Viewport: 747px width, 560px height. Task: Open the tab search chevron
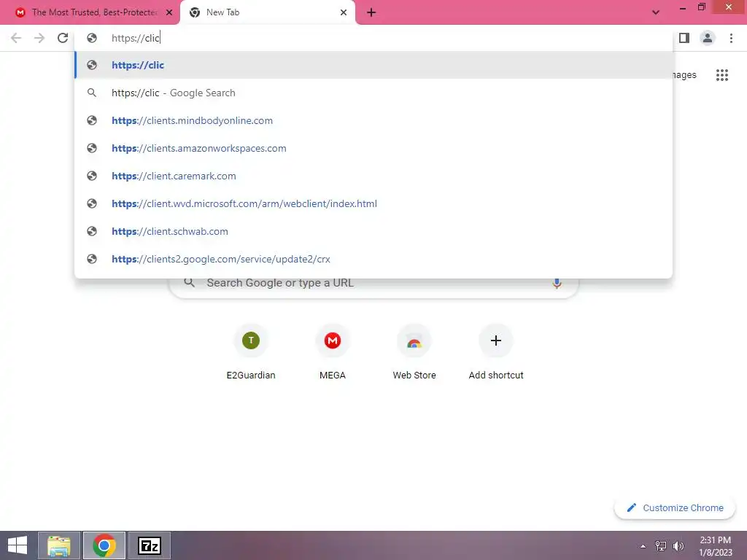[656, 12]
